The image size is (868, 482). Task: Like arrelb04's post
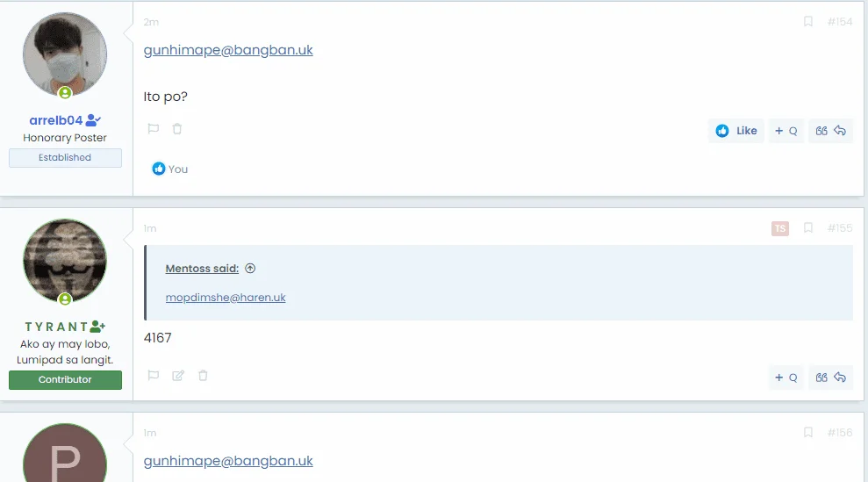coord(735,131)
